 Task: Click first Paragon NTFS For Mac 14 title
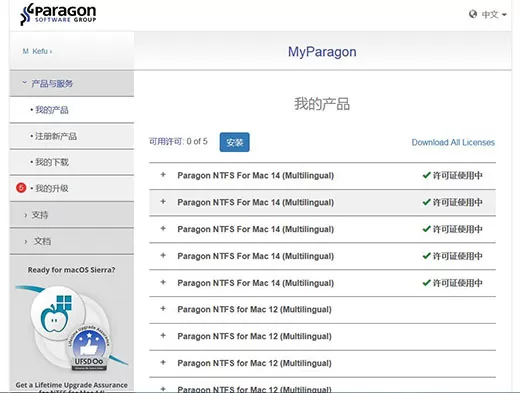(x=256, y=176)
